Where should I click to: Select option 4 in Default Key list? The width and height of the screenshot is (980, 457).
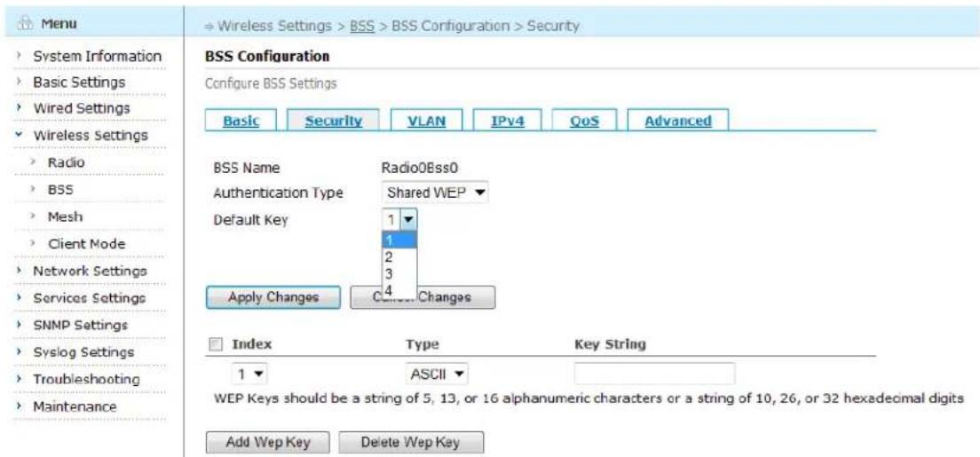point(399,289)
